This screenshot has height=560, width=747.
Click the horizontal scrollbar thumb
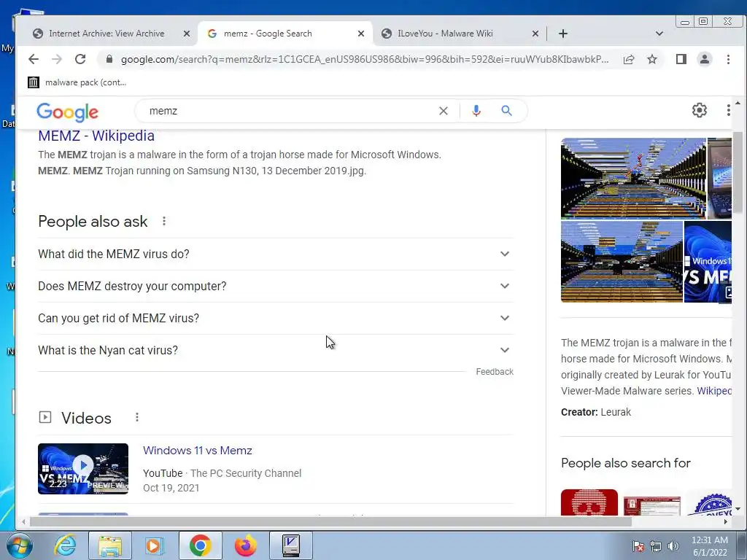(330, 522)
